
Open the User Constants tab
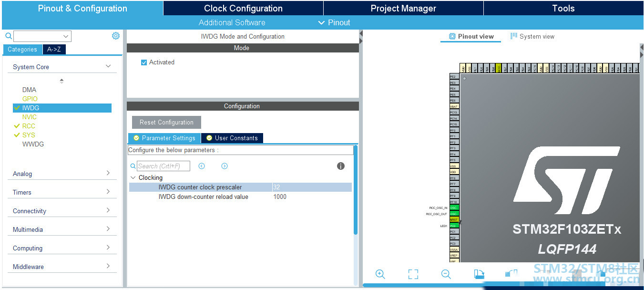click(232, 138)
